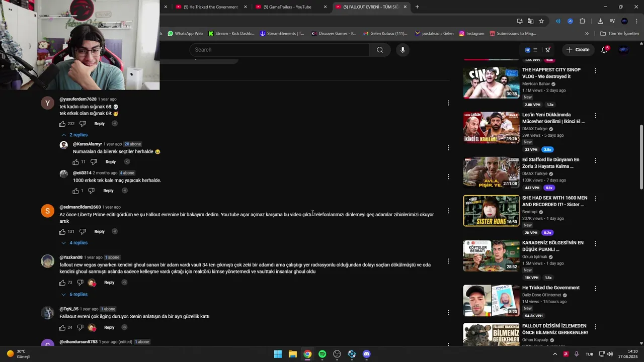Open the taskbar weather widget
This screenshot has height=362, width=644.
pyautogui.click(x=19, y=354)
